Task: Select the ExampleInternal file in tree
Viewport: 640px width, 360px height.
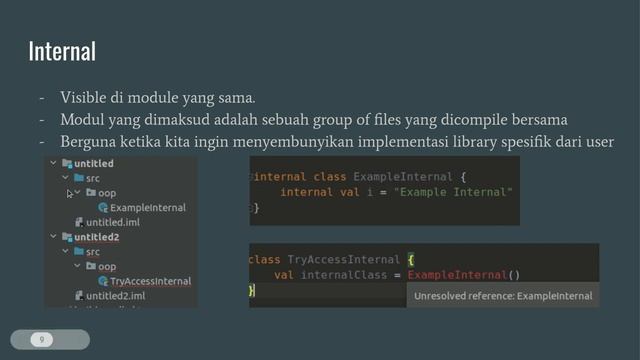Action: click(148, 208)
